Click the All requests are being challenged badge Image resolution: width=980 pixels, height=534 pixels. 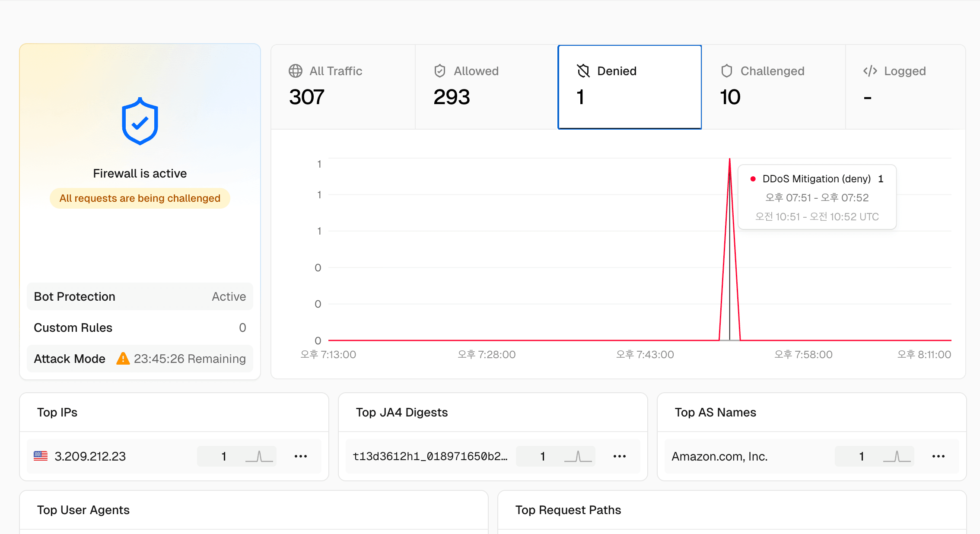140,198
